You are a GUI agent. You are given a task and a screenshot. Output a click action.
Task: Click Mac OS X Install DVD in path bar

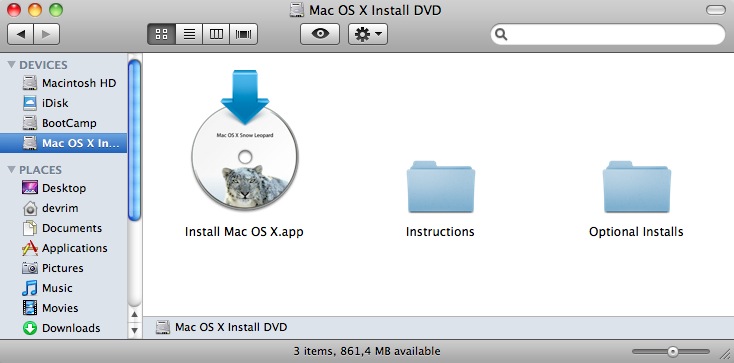click(231, 327)
